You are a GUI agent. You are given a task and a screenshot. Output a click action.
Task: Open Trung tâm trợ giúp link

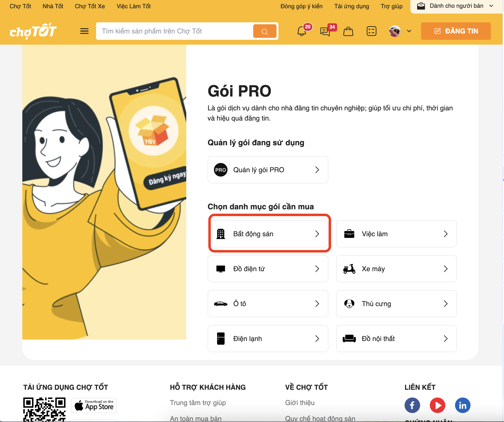point(198,403)
